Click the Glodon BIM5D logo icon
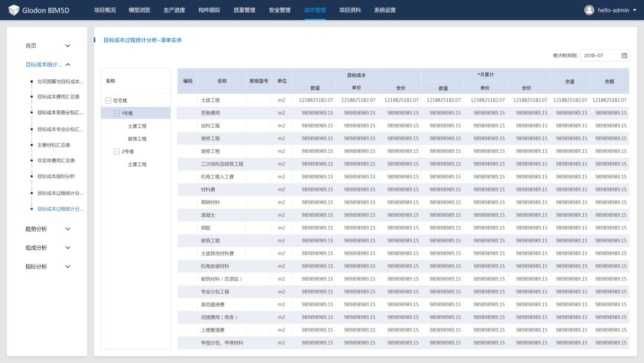The width and height of the screenshot is (644, 363). 14,10
